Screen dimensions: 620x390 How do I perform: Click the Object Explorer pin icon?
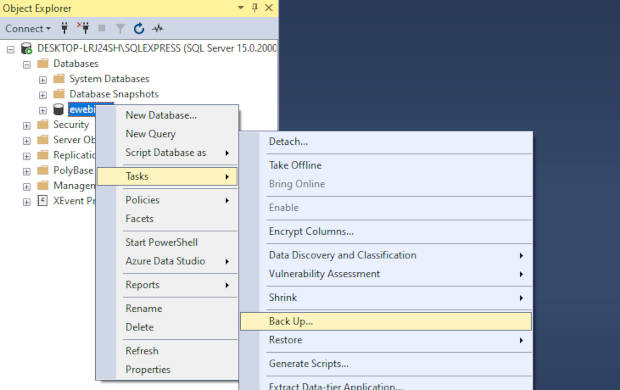[255, 8]
